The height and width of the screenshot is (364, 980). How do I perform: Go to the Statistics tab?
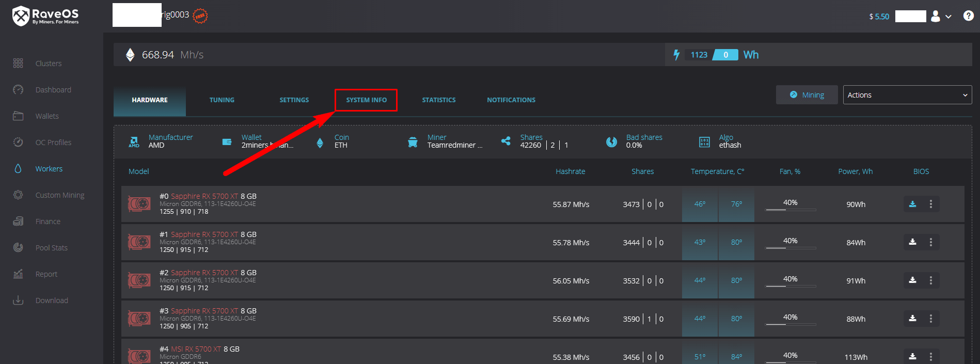438,100
